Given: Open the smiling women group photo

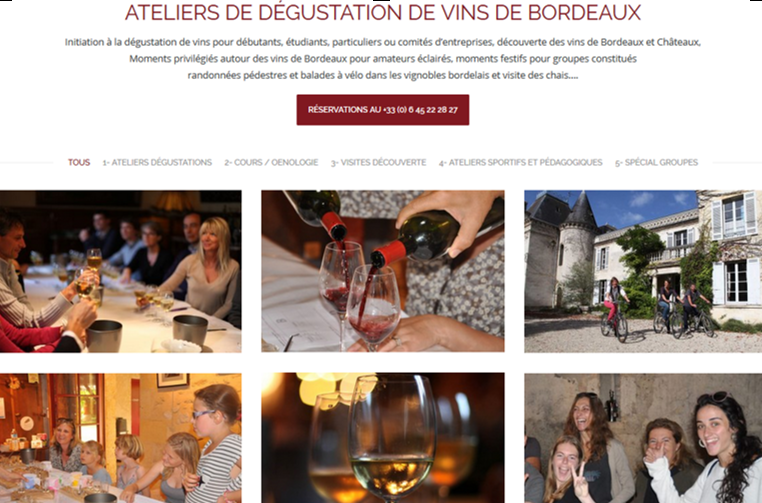Looking at the screenshot, I should pos(643,438).
